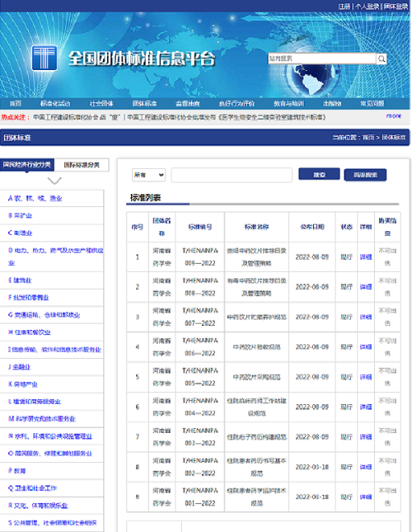Click the platform logo icon in the banner
412x532 pixels.
coord(44,58)
